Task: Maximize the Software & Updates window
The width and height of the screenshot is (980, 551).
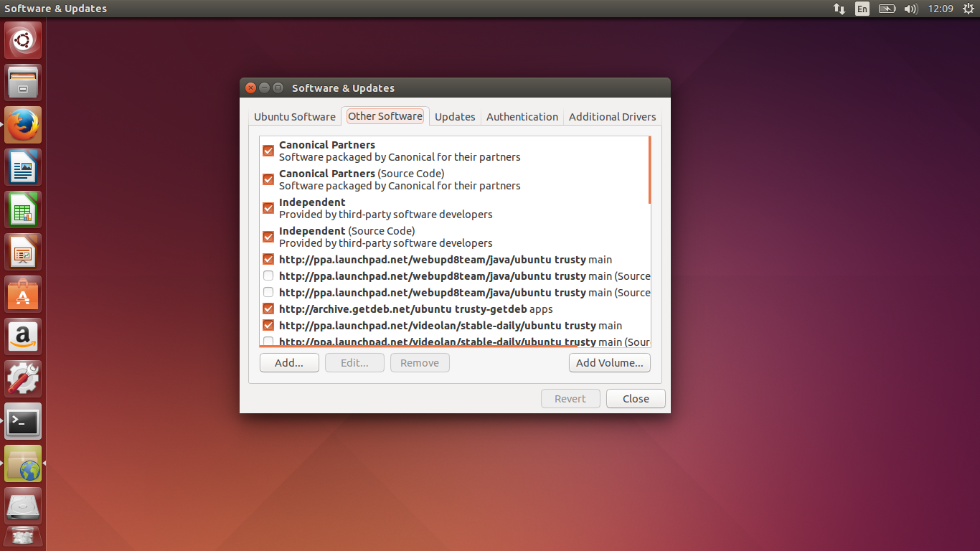Action: coord(278,88)
